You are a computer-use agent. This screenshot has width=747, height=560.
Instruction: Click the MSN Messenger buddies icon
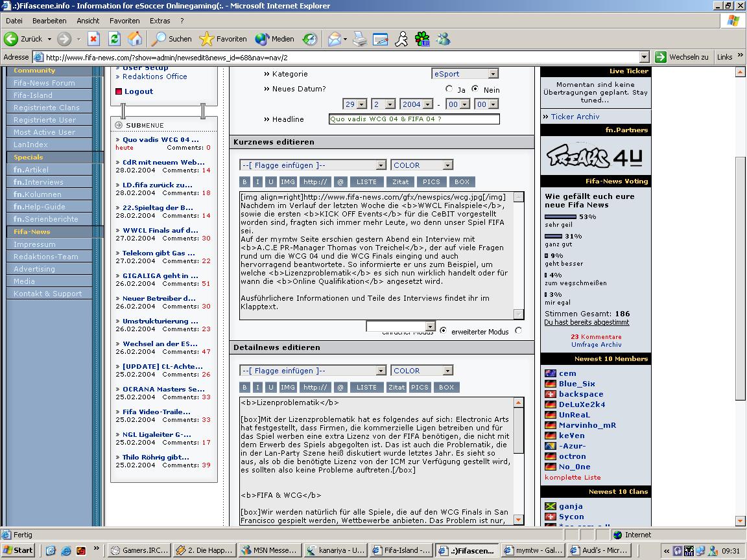443,39
